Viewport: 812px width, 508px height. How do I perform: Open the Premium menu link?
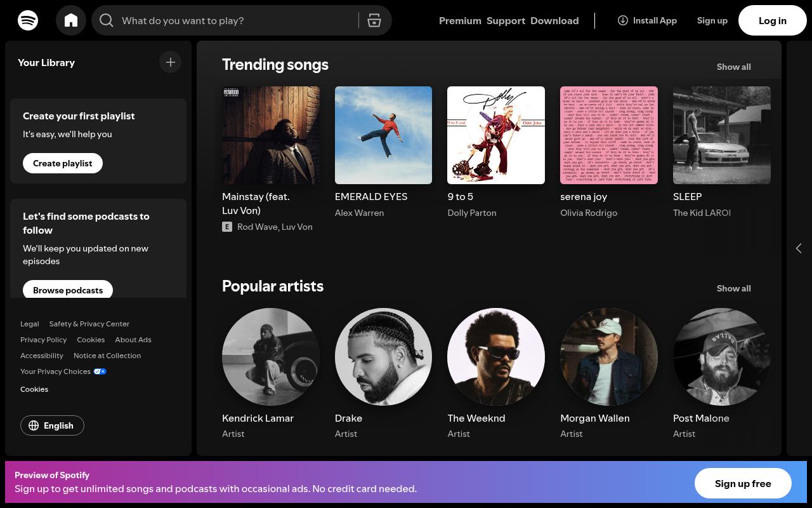[460, 20]
